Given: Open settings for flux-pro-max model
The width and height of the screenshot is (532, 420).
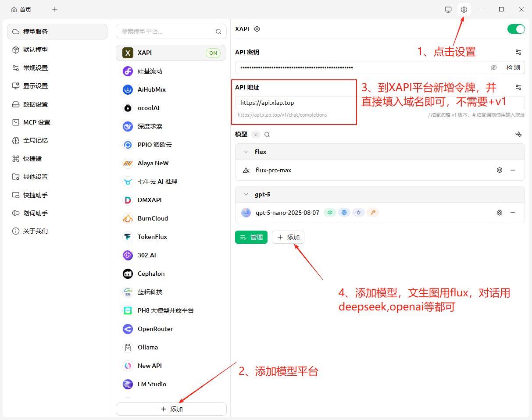Looking at the screenshot, I should pos(499,170).
